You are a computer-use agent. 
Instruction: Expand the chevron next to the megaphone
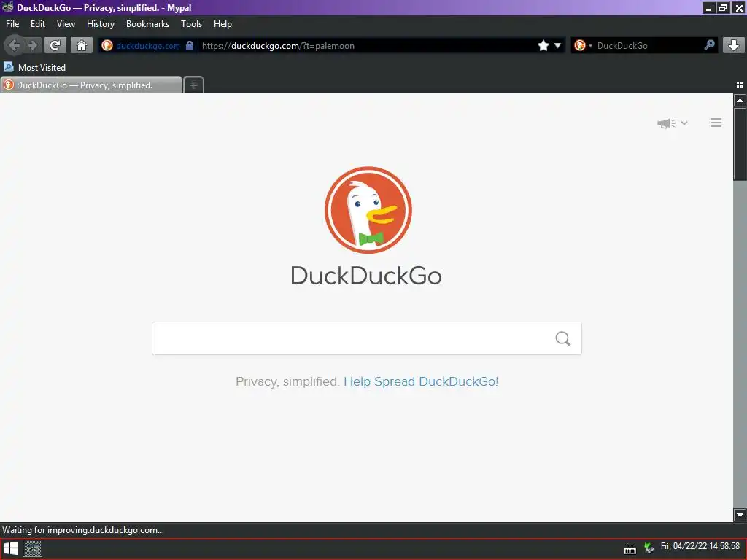[684, 122]
